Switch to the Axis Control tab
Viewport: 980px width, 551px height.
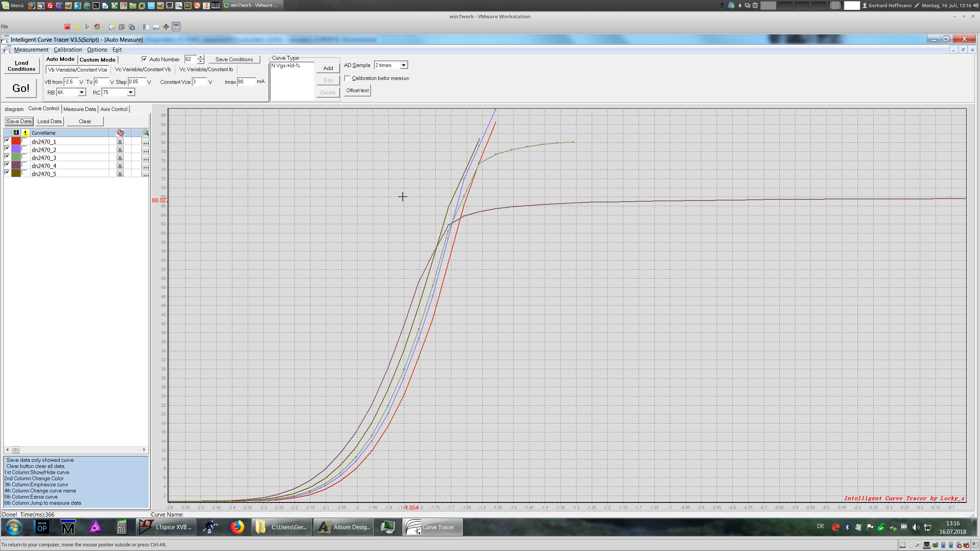pos(114,109)
